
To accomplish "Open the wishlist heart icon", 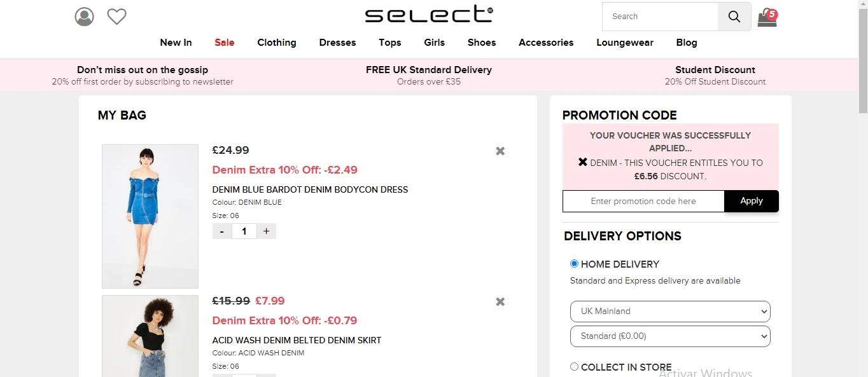I will coord(116,17).
